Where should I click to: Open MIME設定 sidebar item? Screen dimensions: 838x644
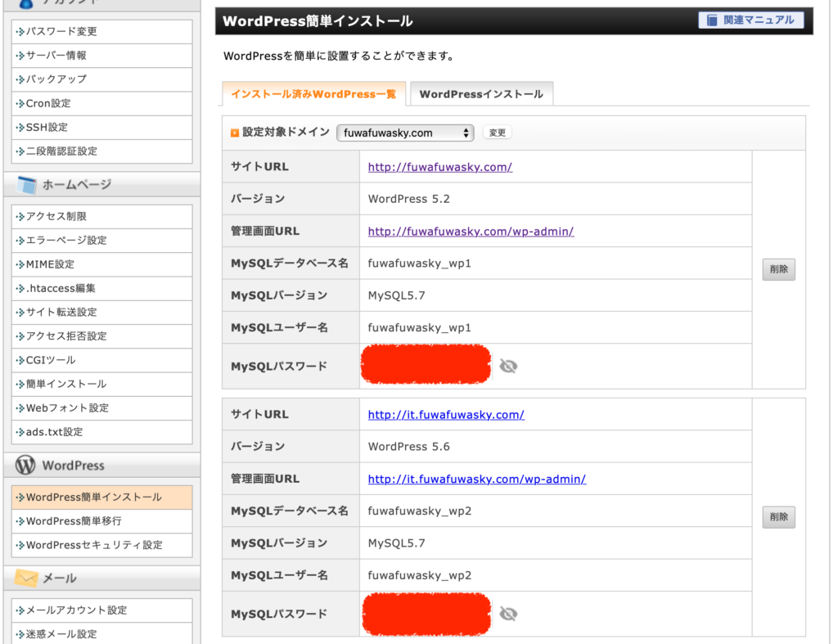[101, 264]
